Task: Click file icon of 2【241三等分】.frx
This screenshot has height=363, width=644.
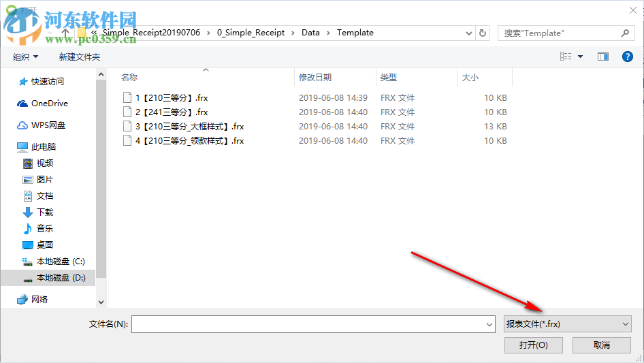Action: click(x=127, y=112)
